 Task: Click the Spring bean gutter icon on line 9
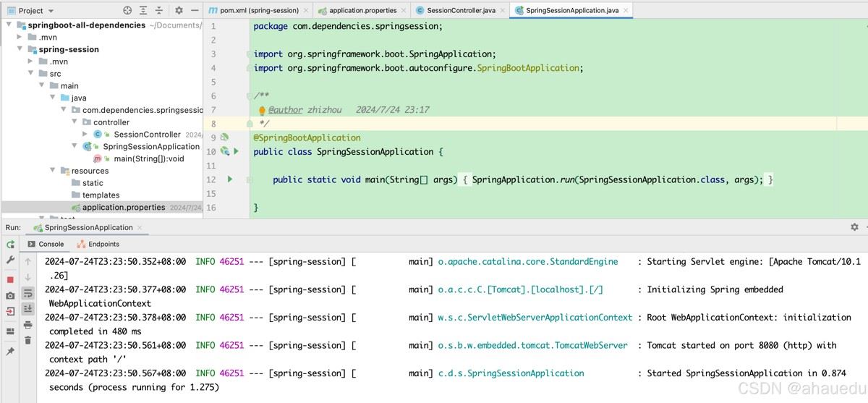tap(224, 137)
